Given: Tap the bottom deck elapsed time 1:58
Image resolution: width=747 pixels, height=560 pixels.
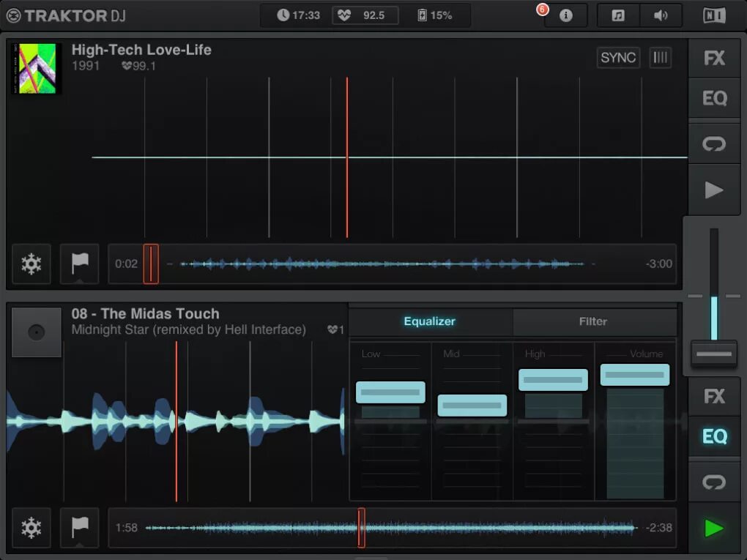Looking at the screenshot, I should 126,528.
